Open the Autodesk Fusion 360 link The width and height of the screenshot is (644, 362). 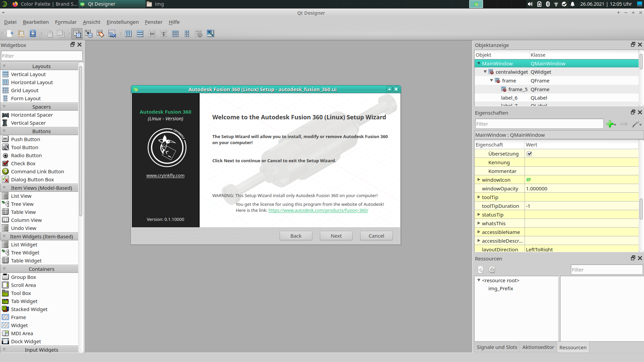point(318,210)
